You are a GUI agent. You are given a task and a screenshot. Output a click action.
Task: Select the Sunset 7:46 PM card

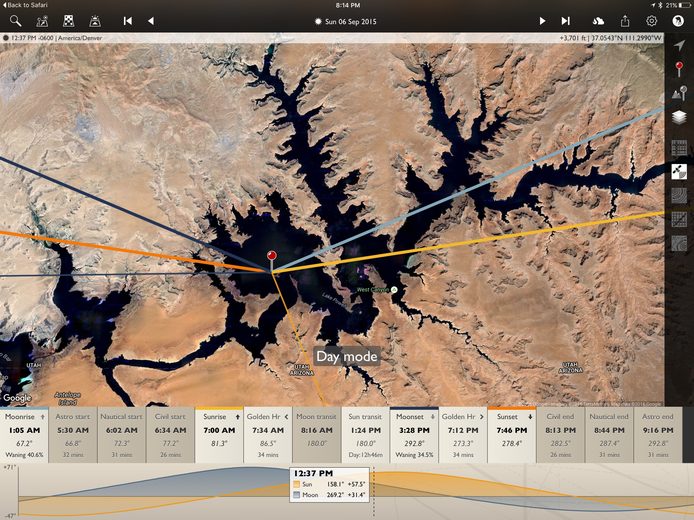pyautogui.click(x=512, y=435)
